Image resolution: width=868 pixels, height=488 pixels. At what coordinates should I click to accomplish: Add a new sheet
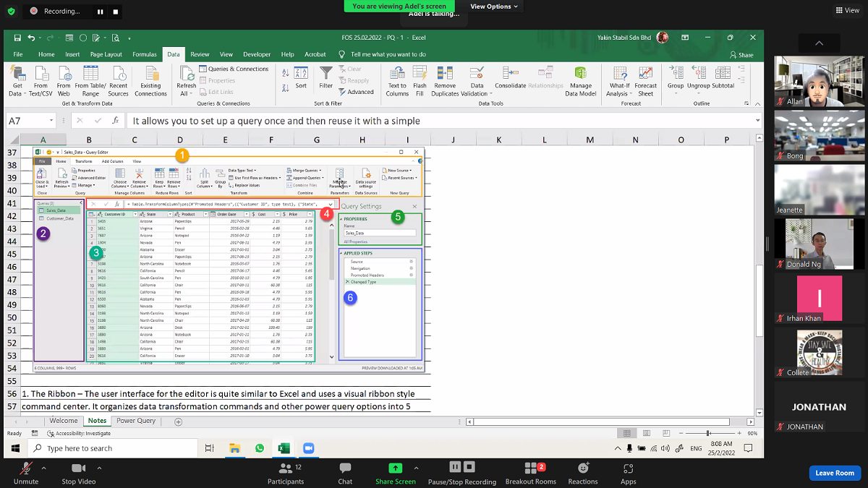[179, 421]
